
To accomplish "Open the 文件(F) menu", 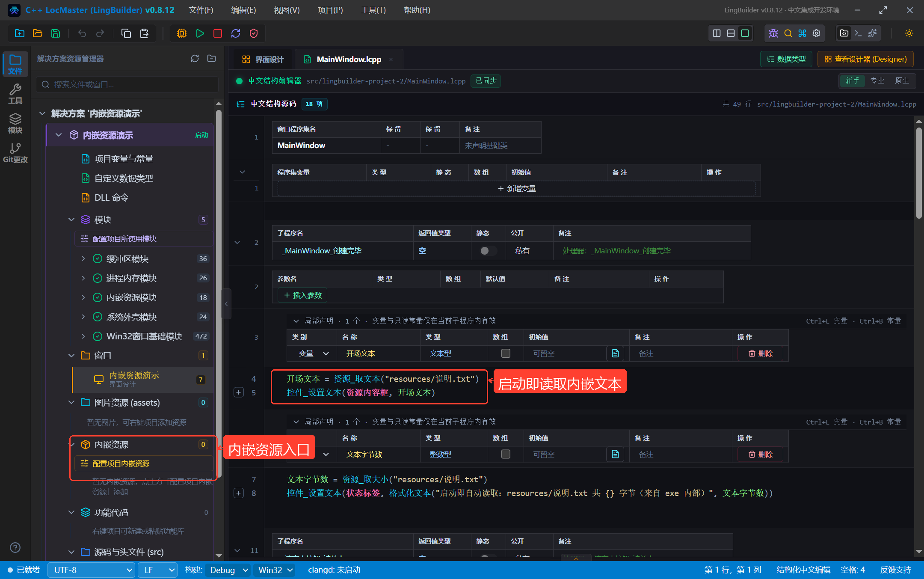I will 201,10.
